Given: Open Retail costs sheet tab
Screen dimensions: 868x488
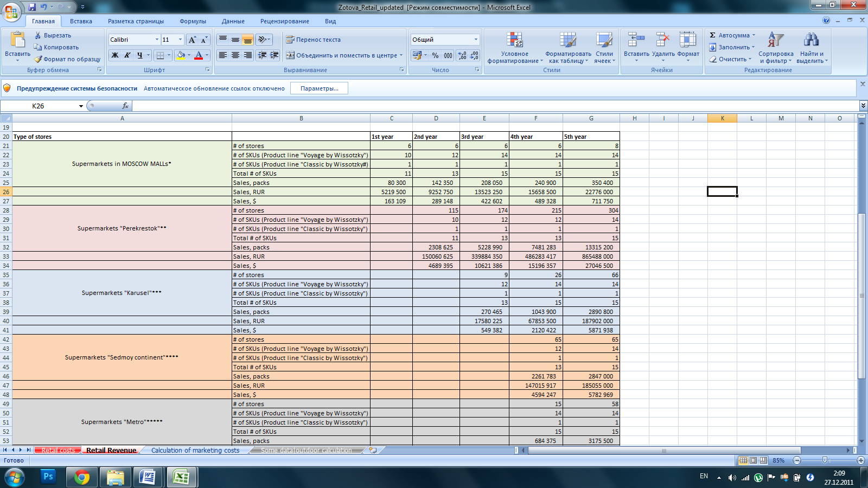Looking at the screenshot, I should [x=58, y=450].
